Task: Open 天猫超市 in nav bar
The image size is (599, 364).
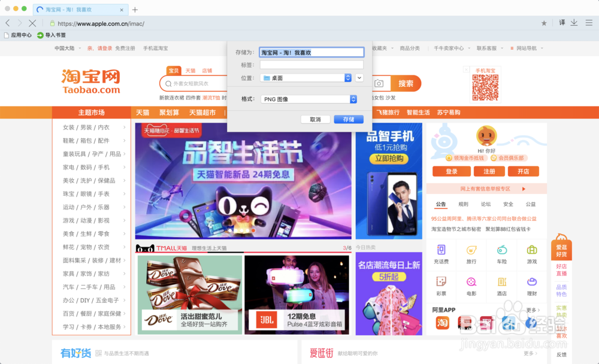Action: 202,113
